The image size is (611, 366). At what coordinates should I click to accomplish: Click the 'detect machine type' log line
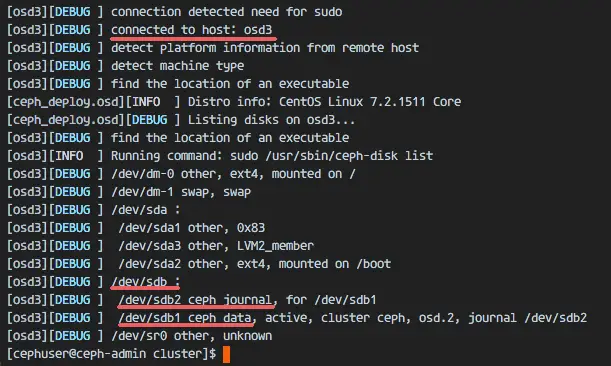tap(177, 66)
